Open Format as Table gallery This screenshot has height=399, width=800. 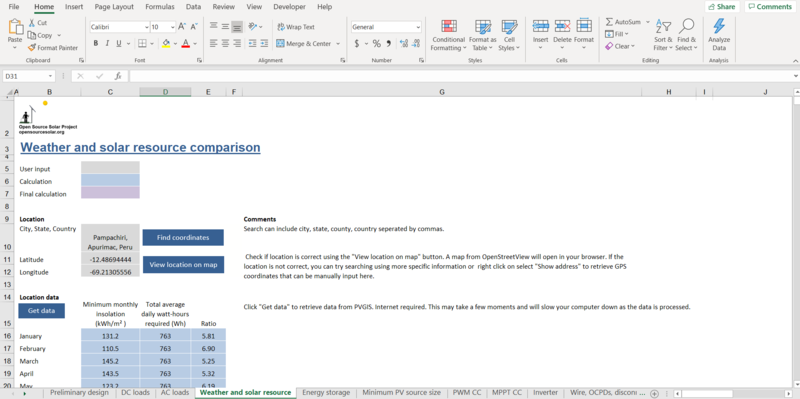pyautogui.click(x=483, y=35)
